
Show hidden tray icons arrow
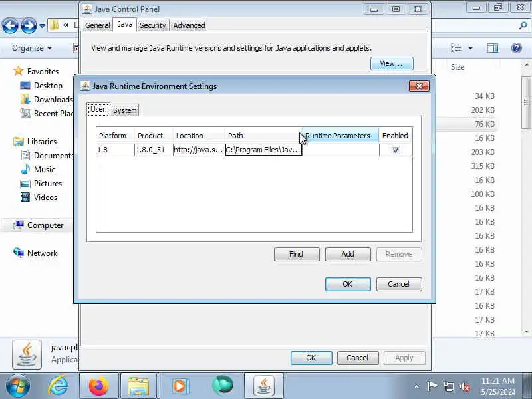[x=417, y=386]
